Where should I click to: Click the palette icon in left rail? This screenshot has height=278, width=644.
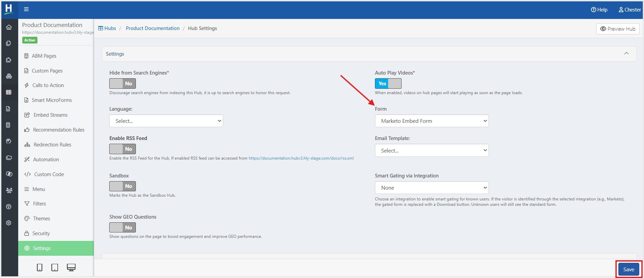point(9,141)
